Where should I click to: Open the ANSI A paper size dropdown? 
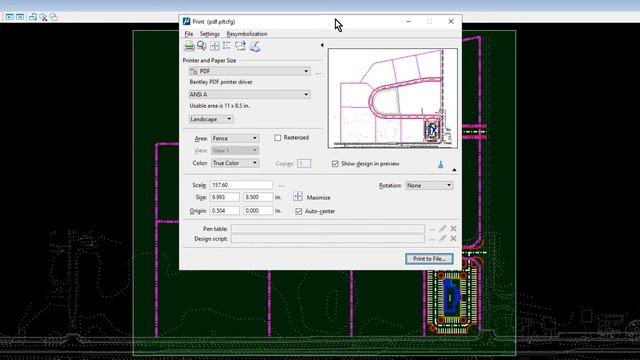pos(249,94)
